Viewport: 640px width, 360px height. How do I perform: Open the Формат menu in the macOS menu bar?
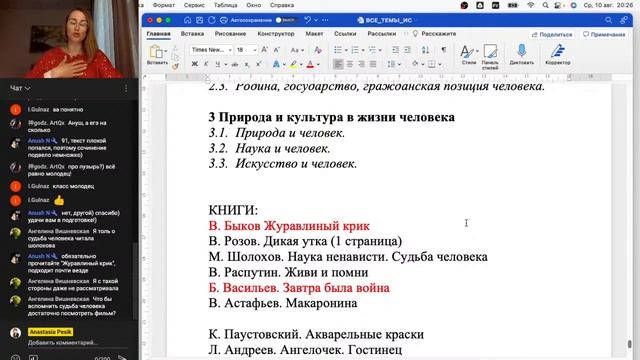pos(163,5)
